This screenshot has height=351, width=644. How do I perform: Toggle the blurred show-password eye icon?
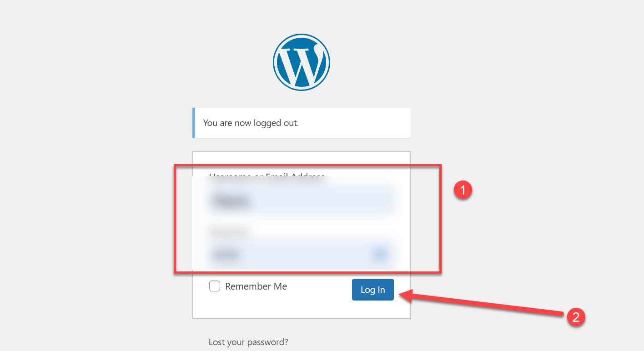(x=380, y=254)
